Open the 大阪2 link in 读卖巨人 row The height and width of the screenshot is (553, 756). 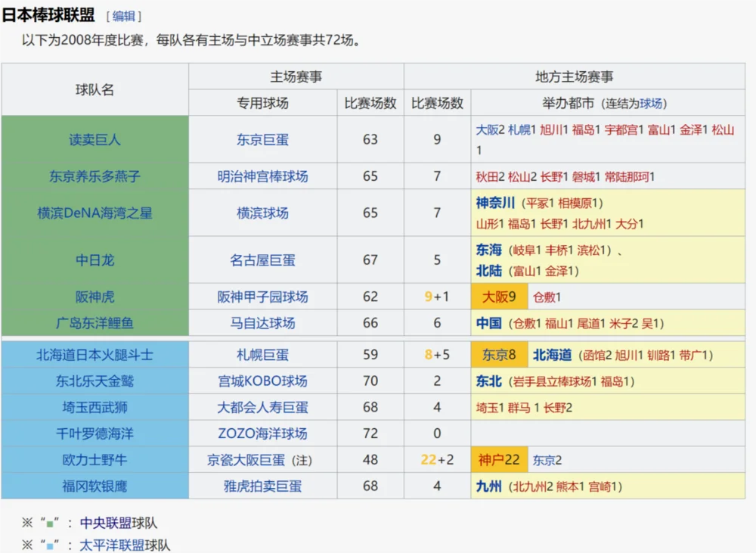tap(490, 130)
